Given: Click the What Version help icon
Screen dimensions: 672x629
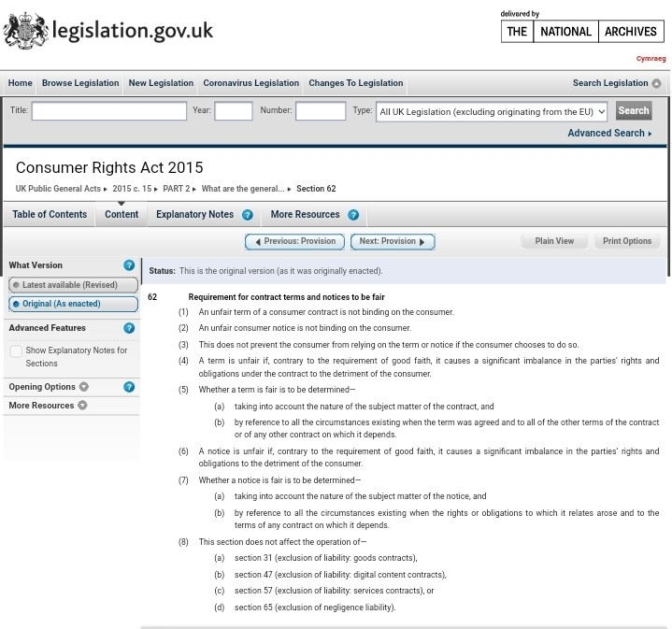Looking at the screenshot, I should [x=129, y=265].
